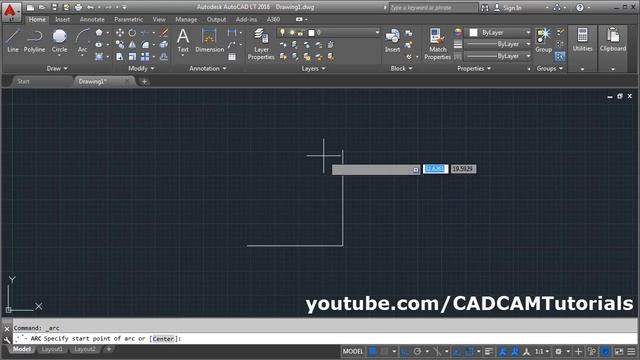Viewport: 640px width, 360px height.
Task: Expand the Block panel dropdown
Action: tap(401, 69)
